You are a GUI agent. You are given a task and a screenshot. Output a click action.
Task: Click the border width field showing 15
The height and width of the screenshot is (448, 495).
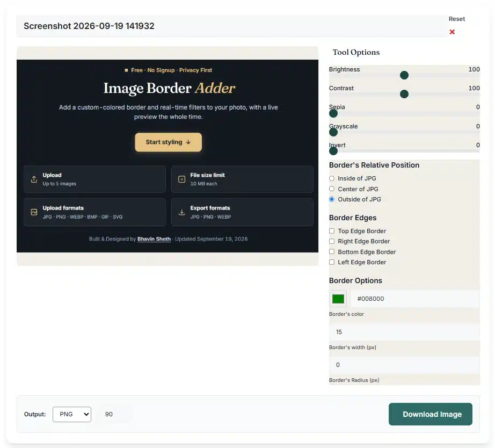coord(404,332)
